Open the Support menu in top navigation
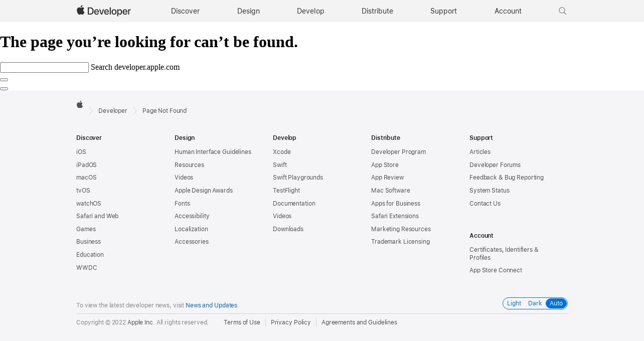The width and height of the screenshot is (644, 341). click(443, 11)
